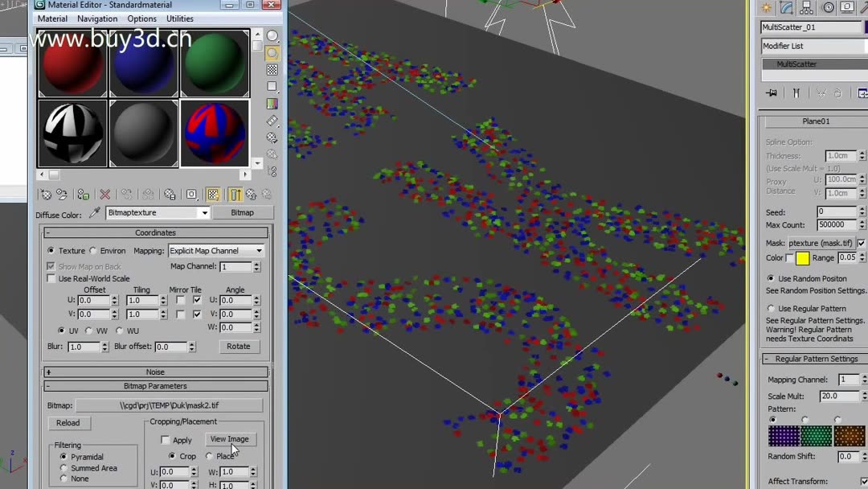Open the Navigation menu

click(x=96, y=18)
